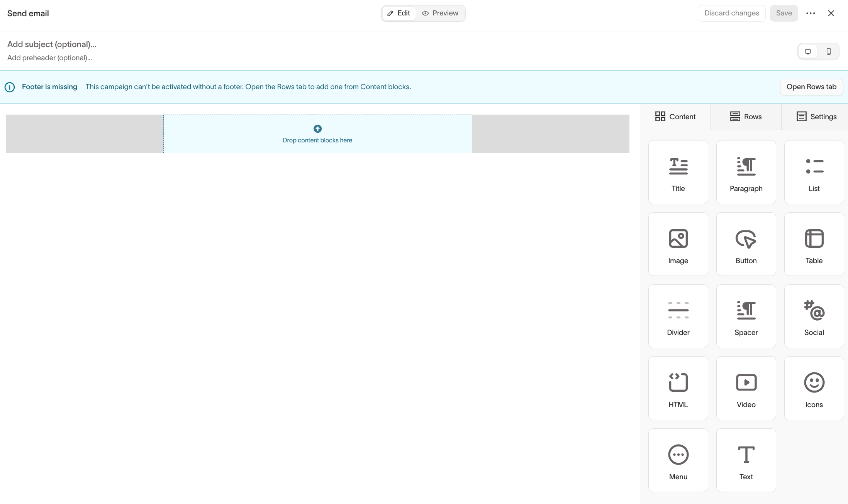Select the Divider content block
The image size is (848, 504).
pos(678,316)
